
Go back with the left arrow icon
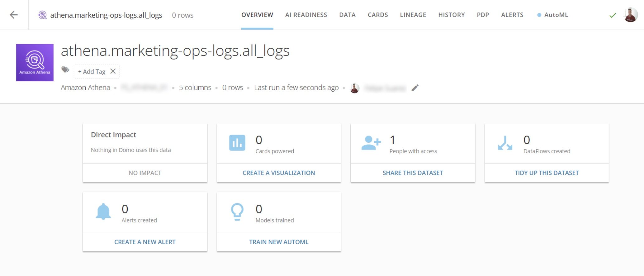pyautogui.click(x=14, y=15)
